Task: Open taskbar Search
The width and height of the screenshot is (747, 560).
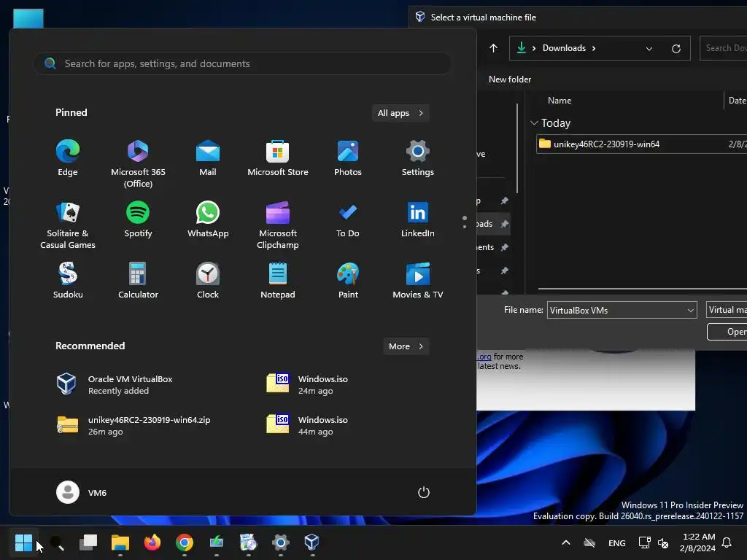Action: point(57,542)
